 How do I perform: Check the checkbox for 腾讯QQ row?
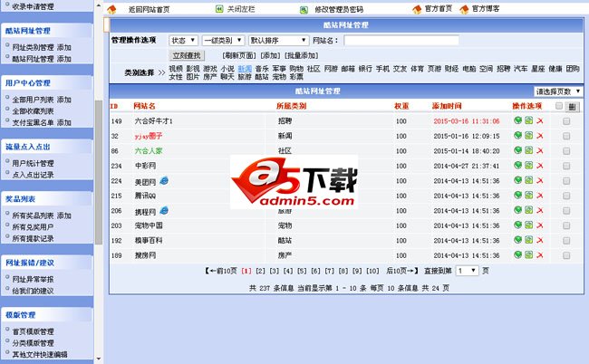tap(566, 196)
